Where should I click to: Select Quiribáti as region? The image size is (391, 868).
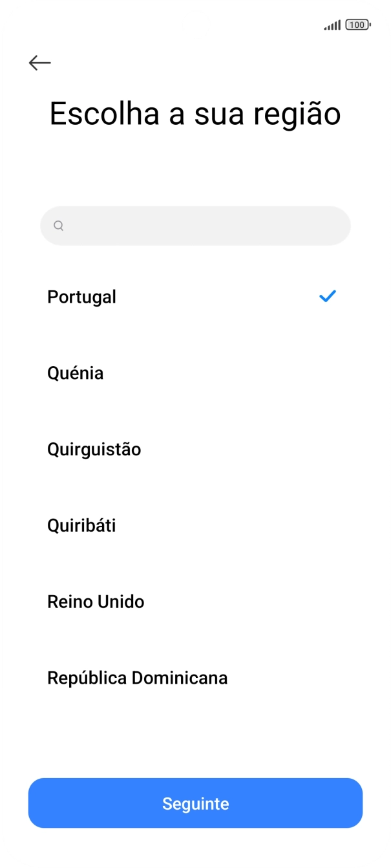click(81, 525)
